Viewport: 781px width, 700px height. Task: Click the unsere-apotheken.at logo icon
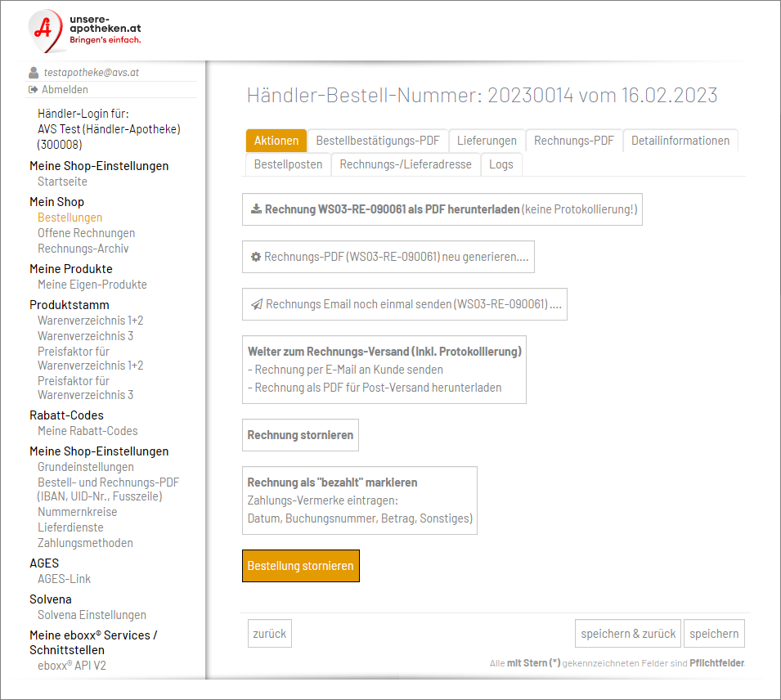point(44,31)
